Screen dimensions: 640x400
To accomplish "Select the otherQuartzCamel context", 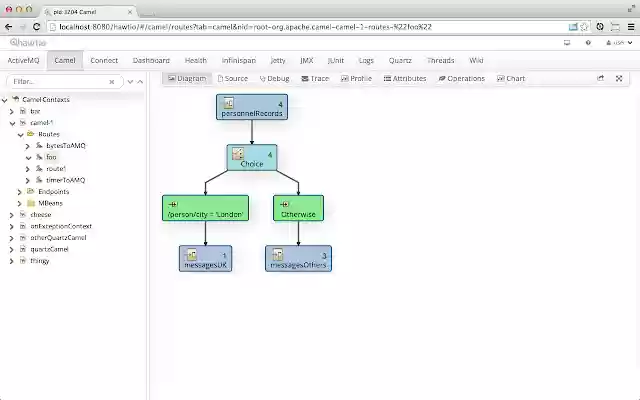I will click(58, 238).
